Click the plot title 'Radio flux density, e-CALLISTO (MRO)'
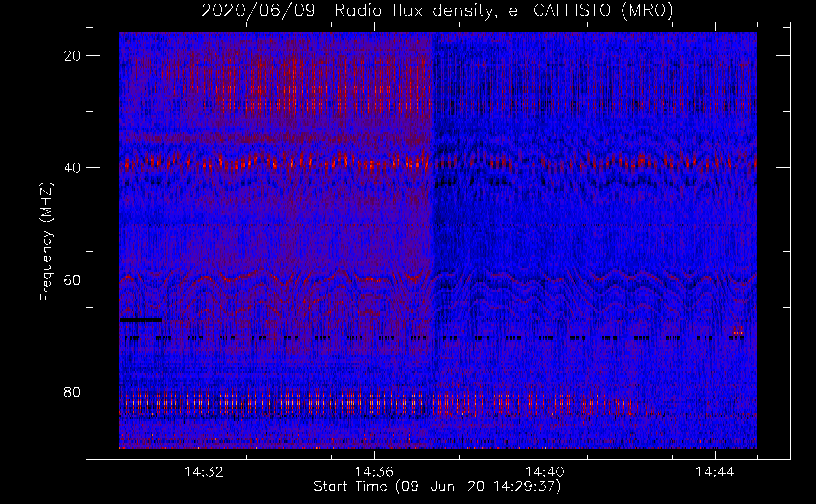Image resolution: width=816 pixels, height=504 pixels. [503, 11]
